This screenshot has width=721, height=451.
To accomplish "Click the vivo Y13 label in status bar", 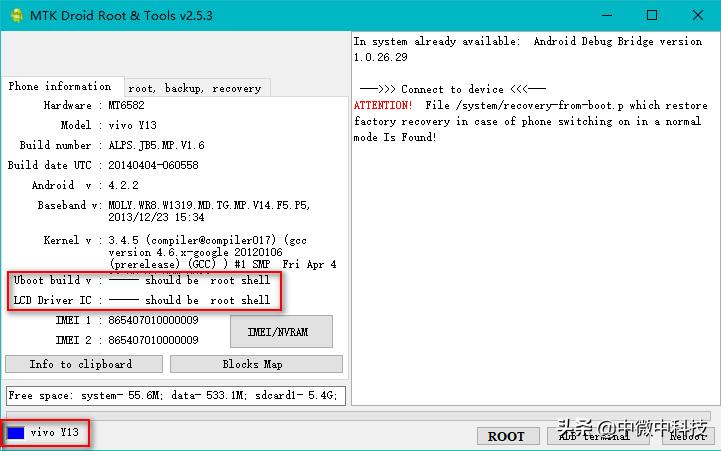I will click(54, 433).
